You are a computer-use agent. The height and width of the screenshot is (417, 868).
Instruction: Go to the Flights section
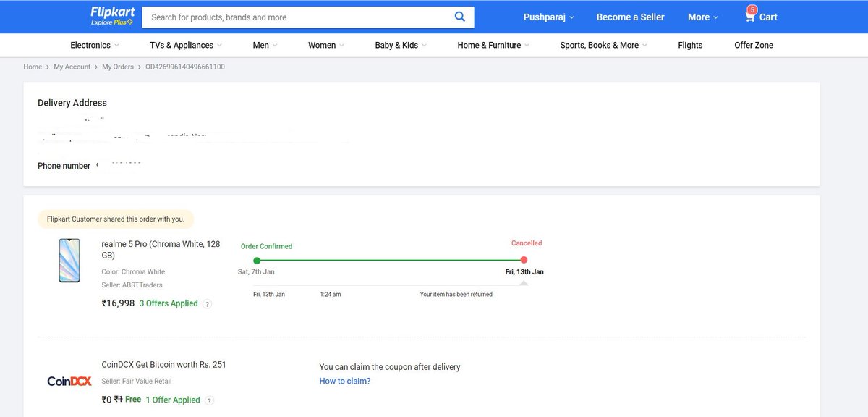pos(690,45)
